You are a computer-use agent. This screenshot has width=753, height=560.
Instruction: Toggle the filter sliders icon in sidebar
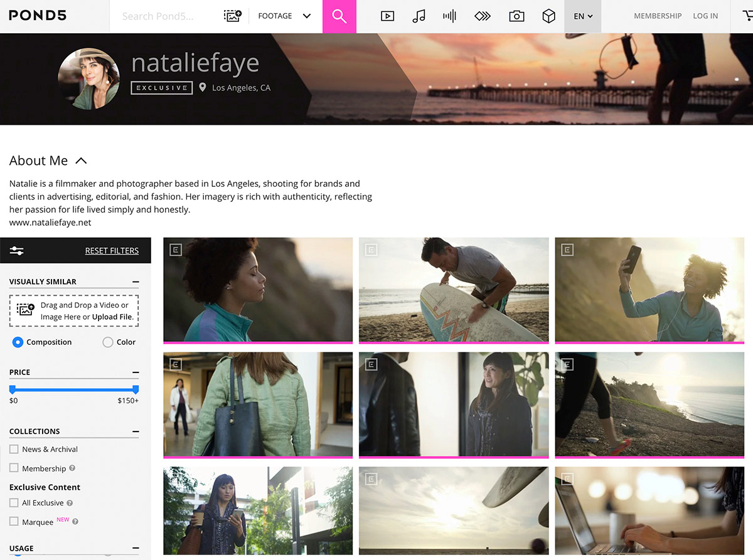(x=16, y=251)
